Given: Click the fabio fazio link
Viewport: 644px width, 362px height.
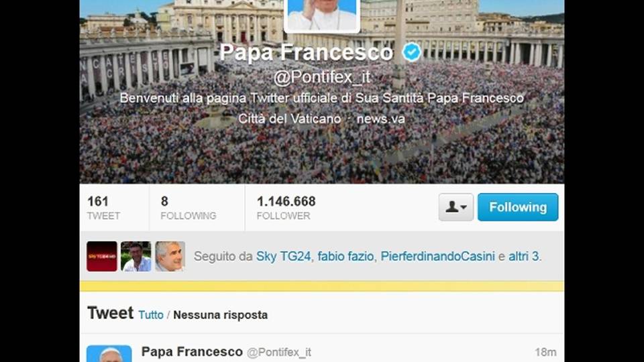Looking at the screenshot, I should pos(345,257).
